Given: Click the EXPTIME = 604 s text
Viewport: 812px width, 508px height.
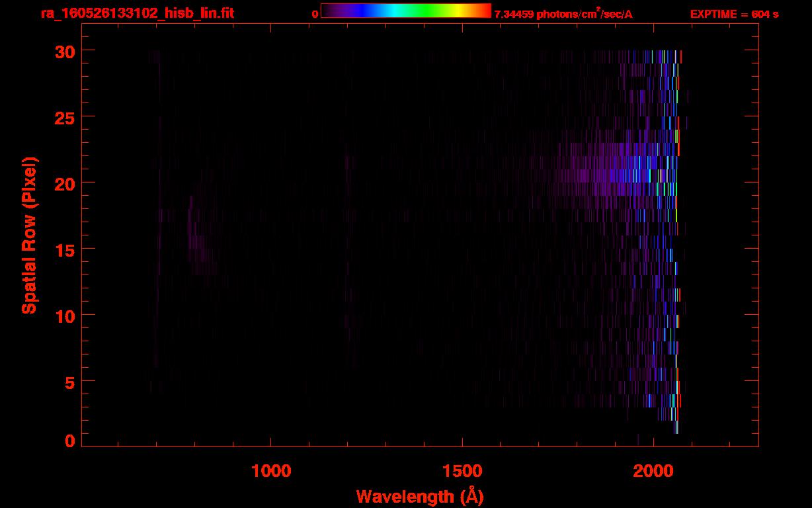Looking at the screenshot, I should [x=734, y=14].
